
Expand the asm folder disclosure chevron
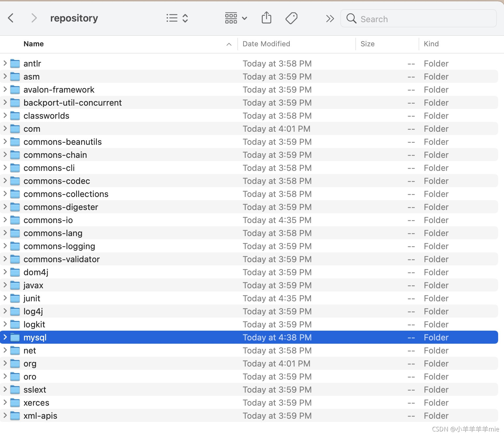pos(5,76)
